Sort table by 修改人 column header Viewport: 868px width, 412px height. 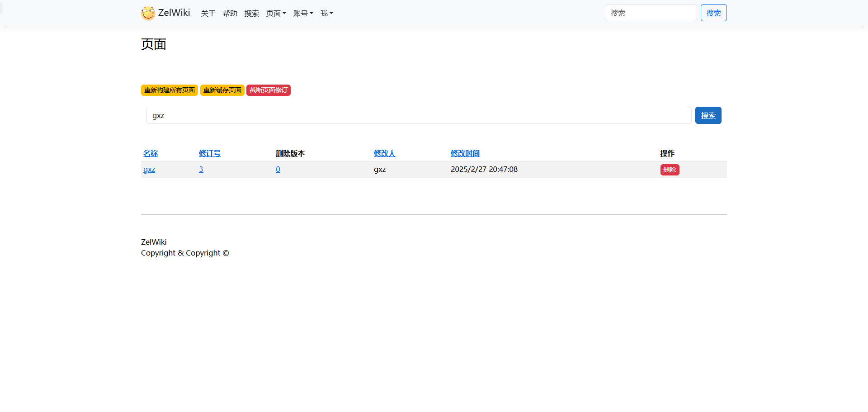tap(384, 154)
